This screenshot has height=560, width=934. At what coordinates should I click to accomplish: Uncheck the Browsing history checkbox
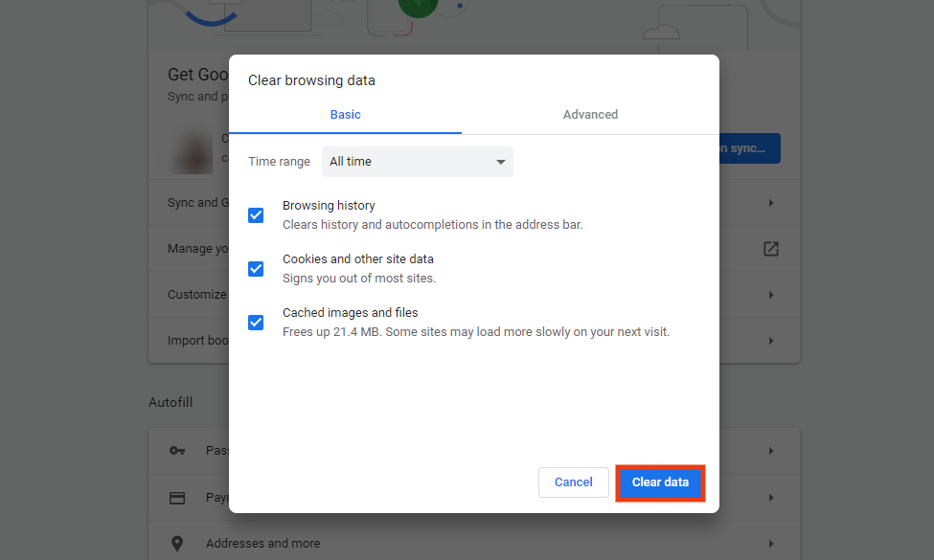click(x=256, y=215)
